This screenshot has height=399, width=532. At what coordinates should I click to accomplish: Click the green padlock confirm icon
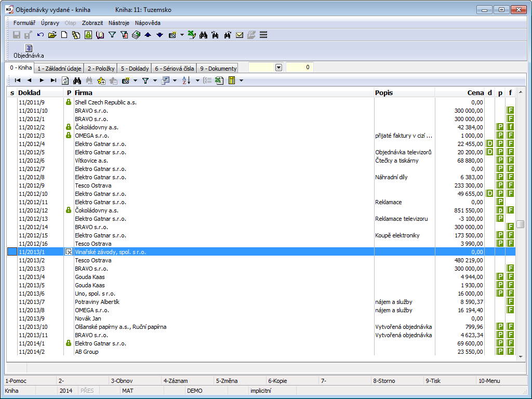(x=88, y=35)
